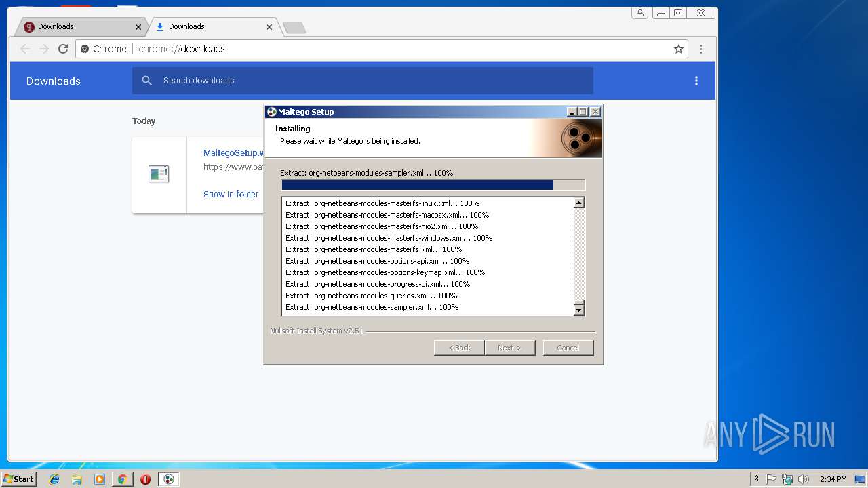Open the MaltegoSetup download link
Screen dimensions: 868x488
pos(234,153)
